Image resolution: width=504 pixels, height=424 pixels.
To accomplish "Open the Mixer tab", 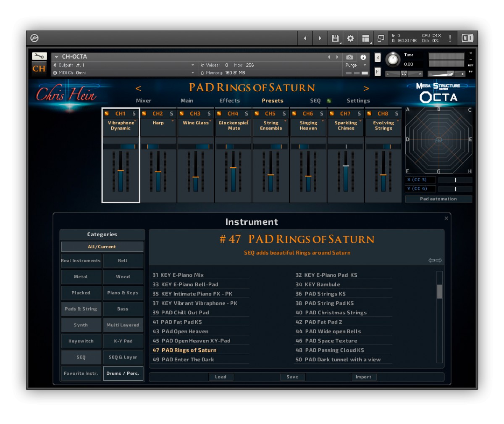I will point(144,100).
